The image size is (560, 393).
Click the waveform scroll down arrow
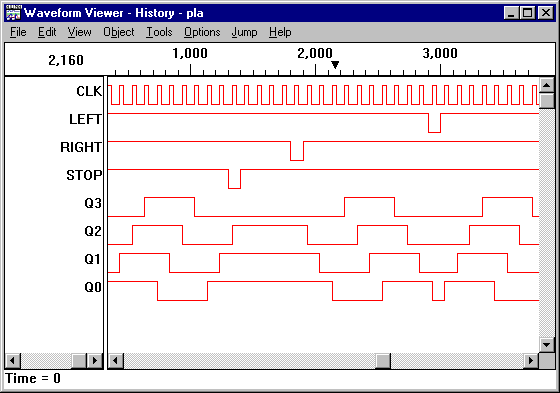click(x=546, y=345)
